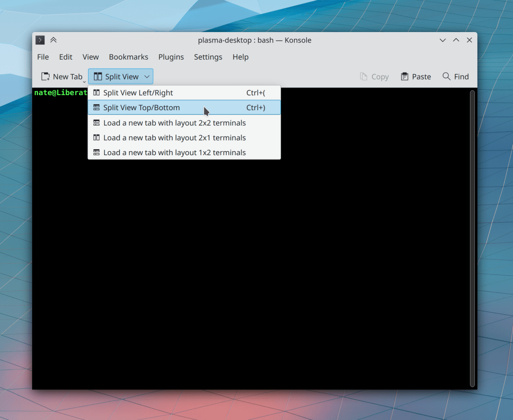Click the keep-above double chevron icon
The width and height of the screenshot is (513, 420).
coord(54,40)
